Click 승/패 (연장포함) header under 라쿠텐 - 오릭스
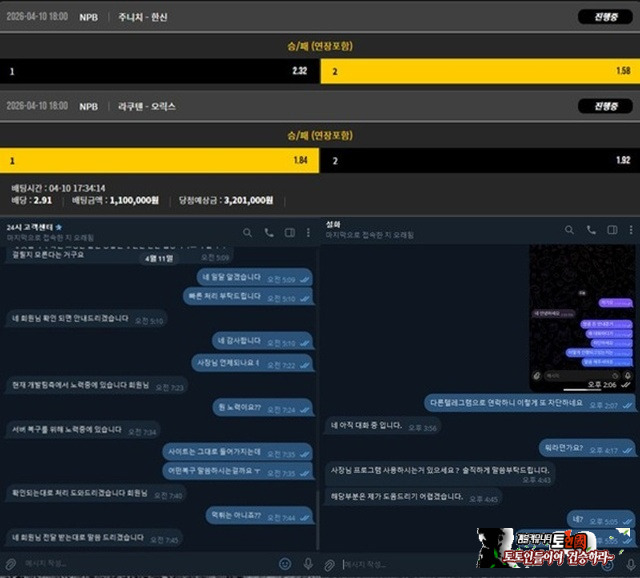Viewport: 640px width, 578px height. point(320,135)
